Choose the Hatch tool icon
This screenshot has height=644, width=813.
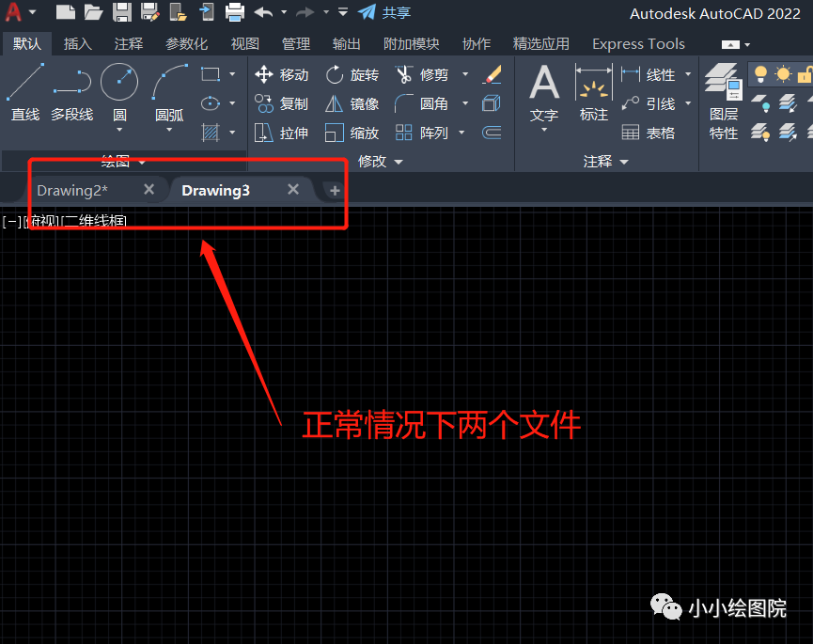tap(210, 133)
